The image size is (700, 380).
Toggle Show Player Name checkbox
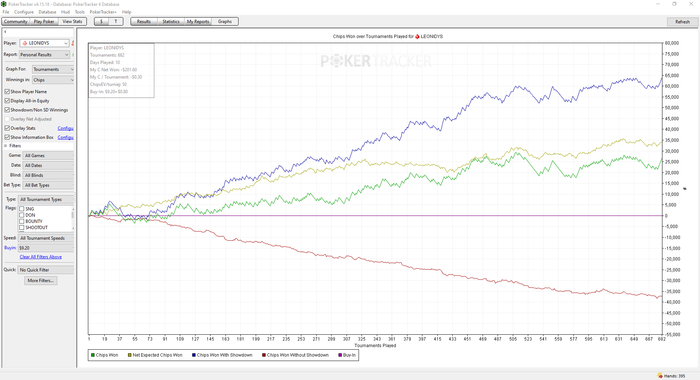(7, 92)
